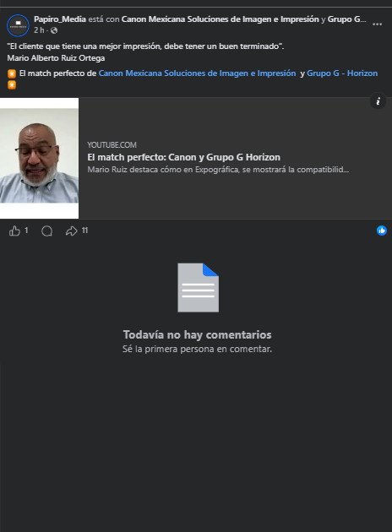Click blue Grupo G - Horizon link

tap(342, 73)
